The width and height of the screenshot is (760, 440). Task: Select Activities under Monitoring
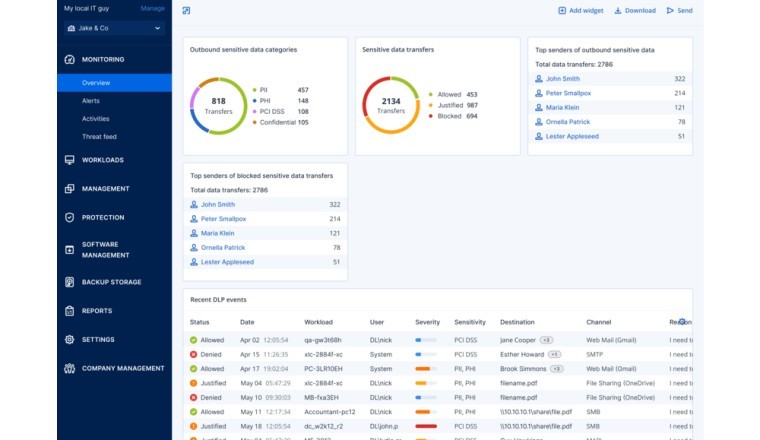pyautogui.click(x=96, y=119)
